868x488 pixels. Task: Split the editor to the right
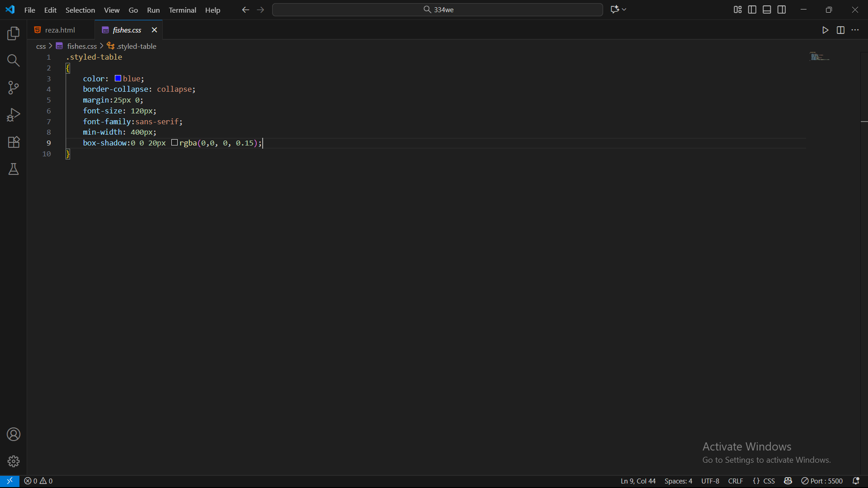tap(840, 30)
